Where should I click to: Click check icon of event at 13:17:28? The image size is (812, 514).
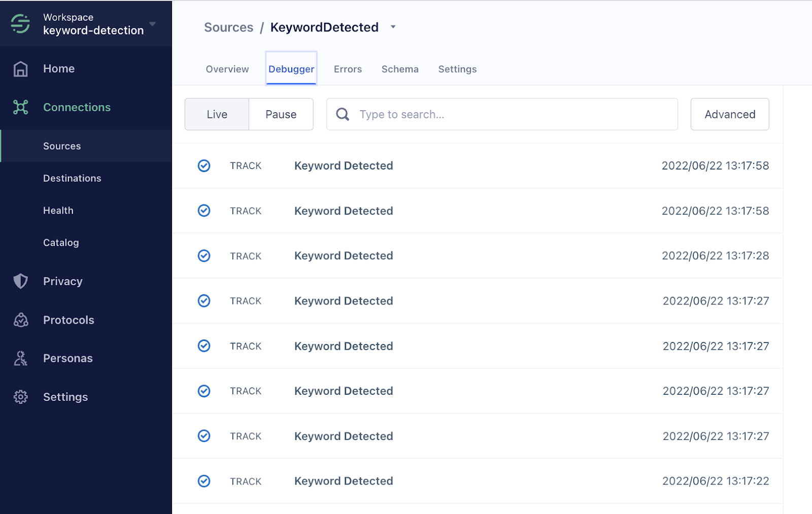click(x=204, y=256)
